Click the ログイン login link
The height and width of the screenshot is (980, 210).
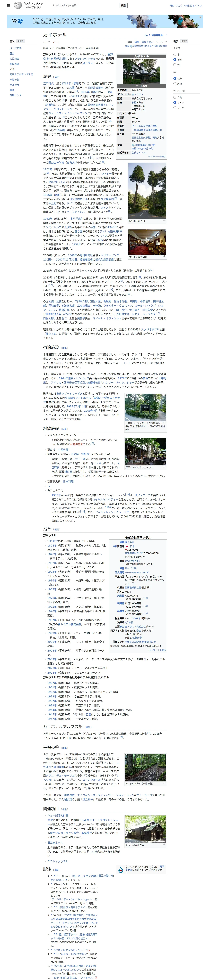[x=197, y=6]
